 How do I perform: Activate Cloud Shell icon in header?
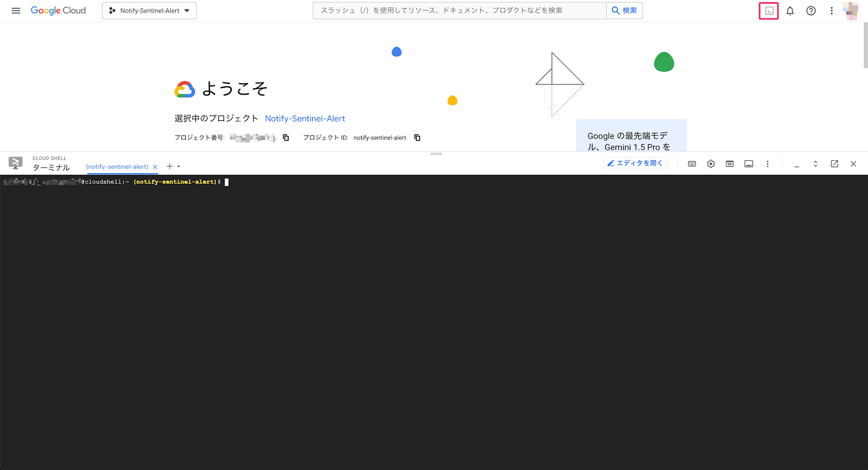[769, 11]
